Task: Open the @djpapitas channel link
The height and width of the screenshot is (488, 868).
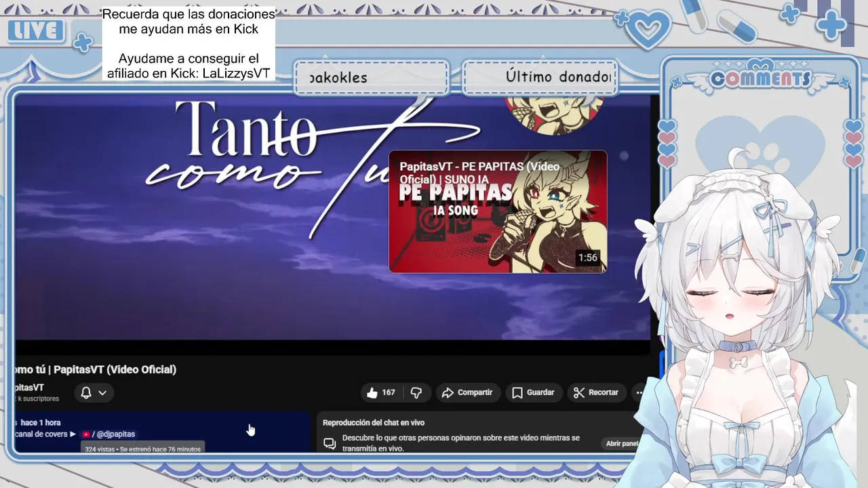Action: coord(115,434)
